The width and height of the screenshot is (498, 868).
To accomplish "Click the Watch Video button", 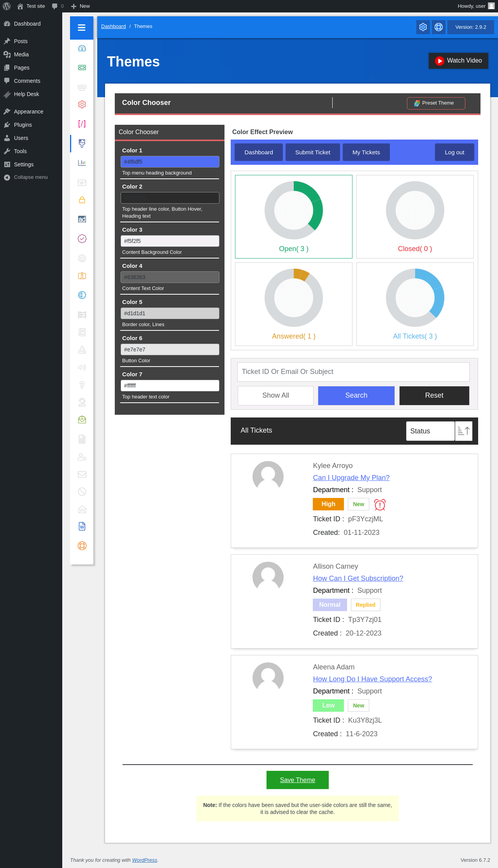I will 458,61.
